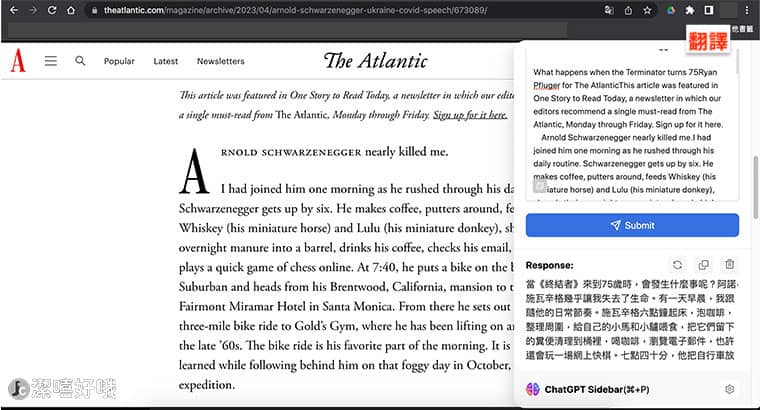Open the Newsletters page
The width and height of the screenshot is (760, 410).
[x=220, y=61]
